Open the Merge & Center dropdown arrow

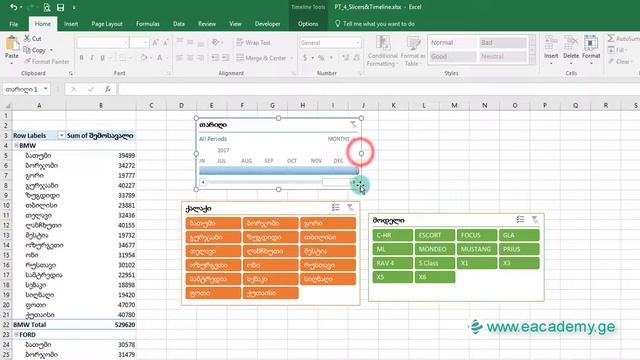click(x=292, y=58)
